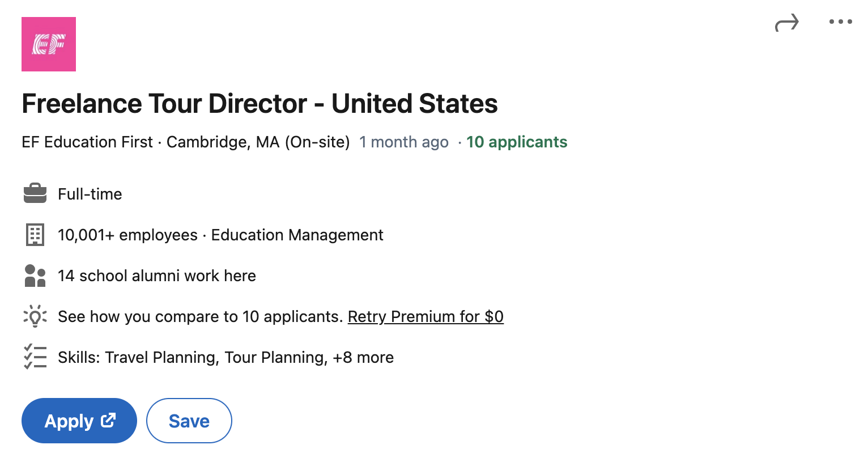Click the Cambridge, MA (On-site) location
The width and height of the screenshot is (868, 466).
(258, 142)
